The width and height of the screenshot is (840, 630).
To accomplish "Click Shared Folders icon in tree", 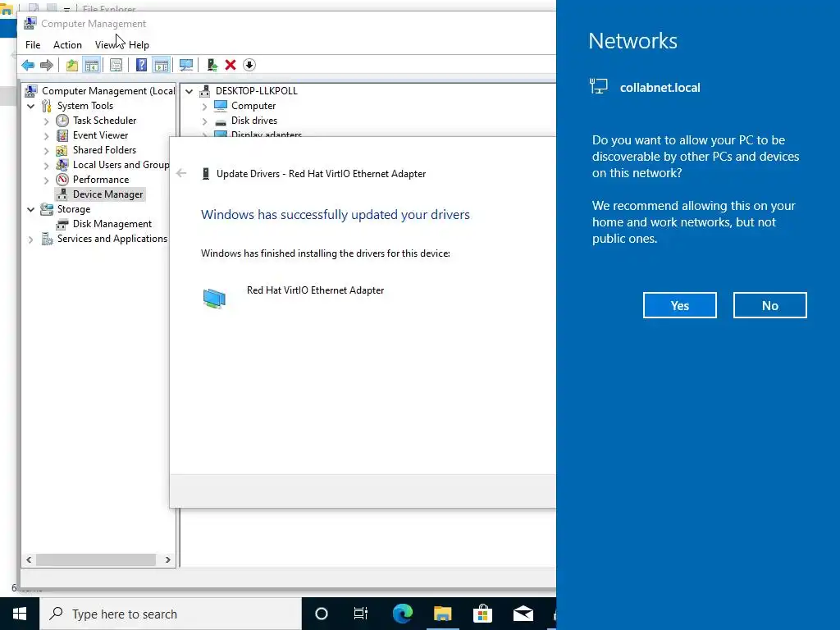I will (x=62, y=150).
